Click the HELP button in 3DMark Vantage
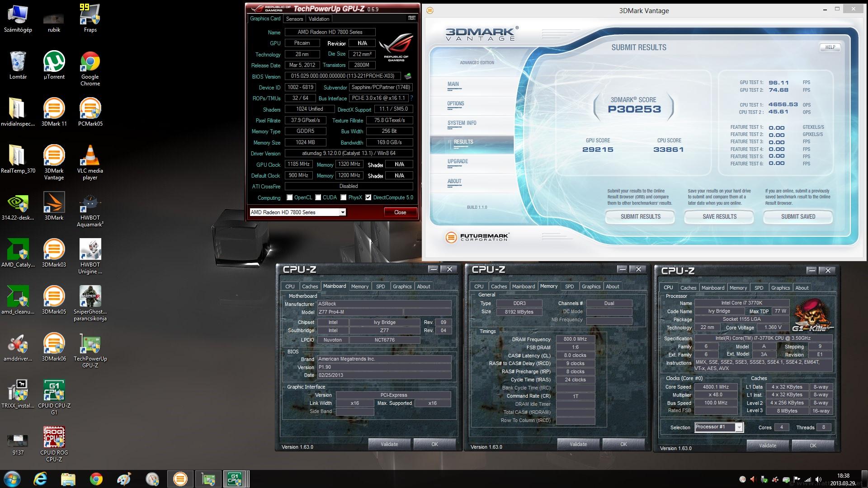 point(830,47)
